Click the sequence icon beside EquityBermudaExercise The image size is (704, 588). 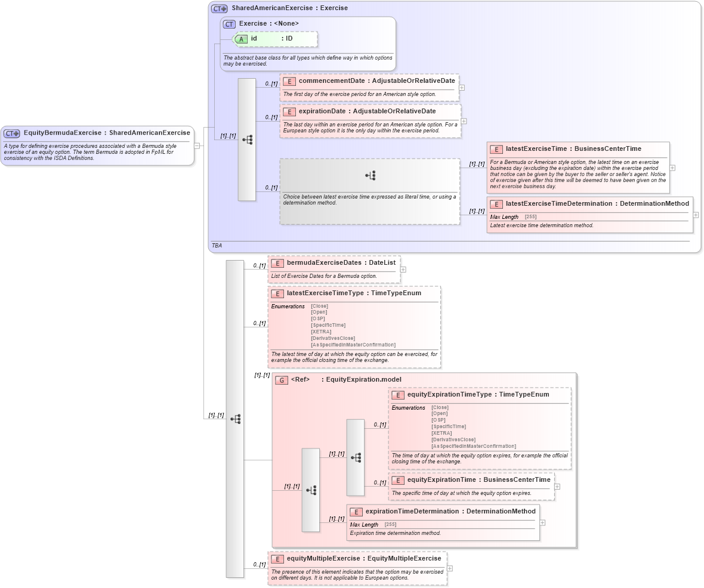point(235,419)
